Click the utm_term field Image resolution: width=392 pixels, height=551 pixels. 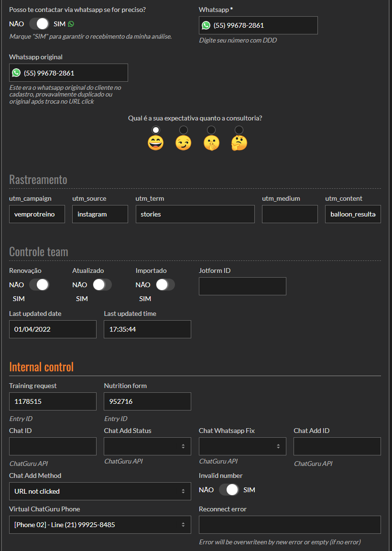tap(195, 214)
